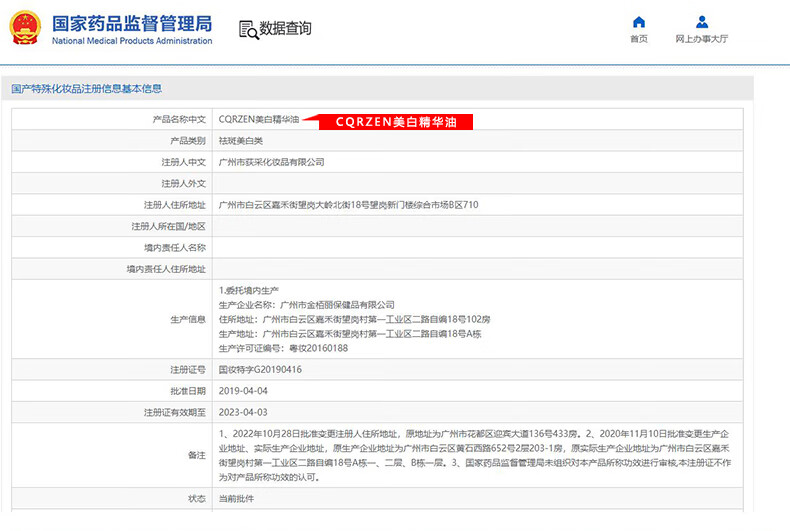Click the national emblem logo
The height and width of the screenshot is (531, 790).
(25, 28)
